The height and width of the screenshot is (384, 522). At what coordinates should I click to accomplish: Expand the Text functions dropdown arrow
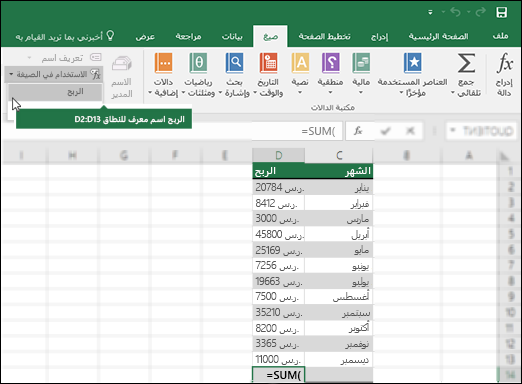point(300,93)
